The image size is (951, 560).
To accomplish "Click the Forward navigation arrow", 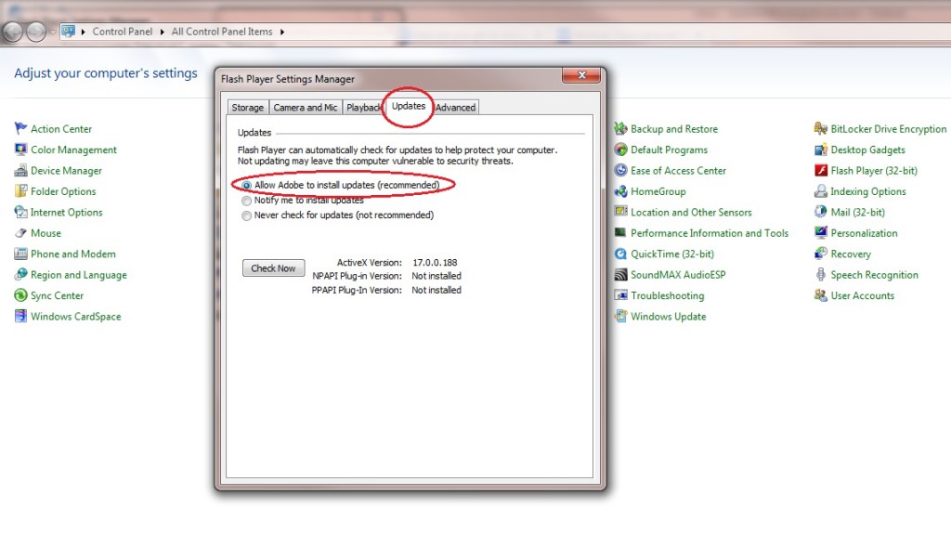I will point(36,32).
